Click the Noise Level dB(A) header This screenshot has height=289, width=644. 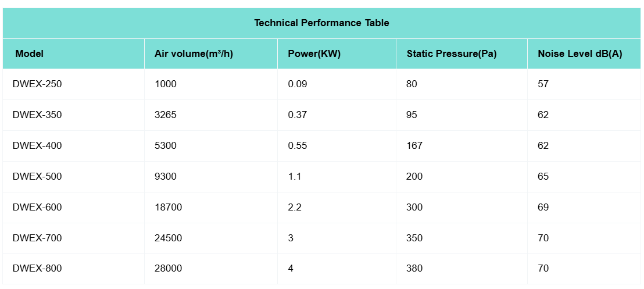tap(579, 54)
